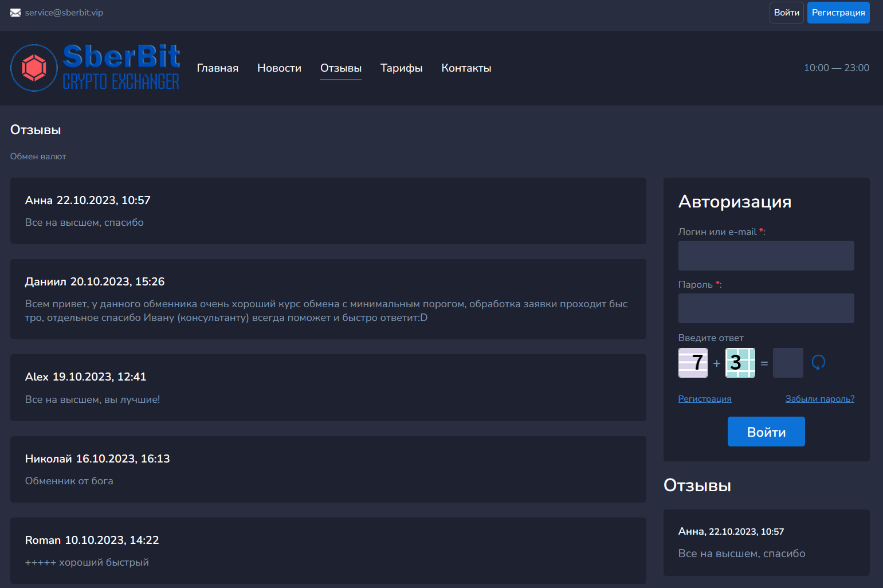The width and height of the screenshot is (883, 588).
Task: Go to the Отзывы menu tab
Action: click(341, 68)
